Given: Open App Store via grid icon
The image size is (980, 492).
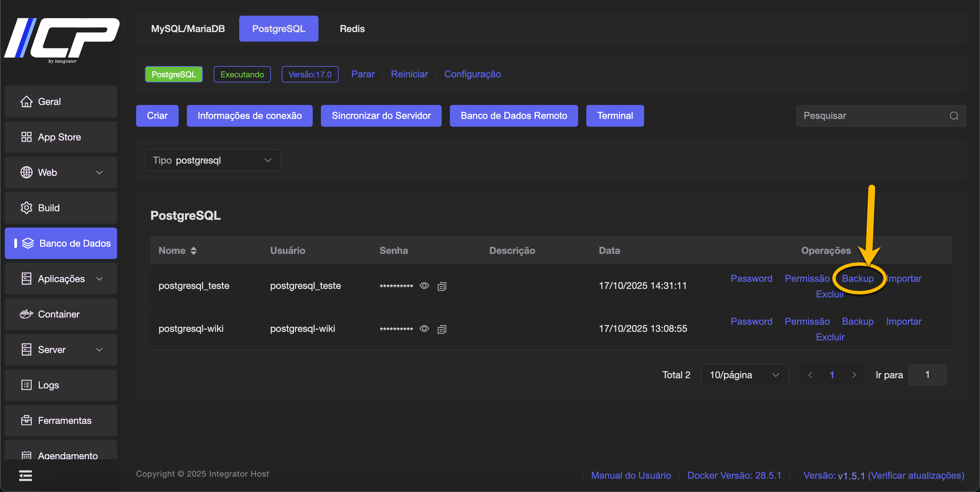Looking at the screenshot, I should [x=26, y=137].
